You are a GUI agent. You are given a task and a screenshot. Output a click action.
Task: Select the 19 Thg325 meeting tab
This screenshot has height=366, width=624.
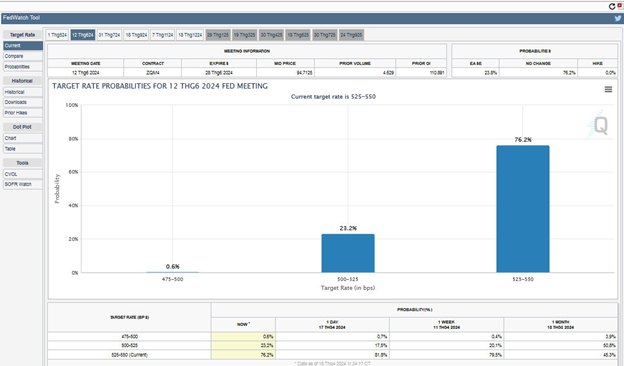click(244, 35)
